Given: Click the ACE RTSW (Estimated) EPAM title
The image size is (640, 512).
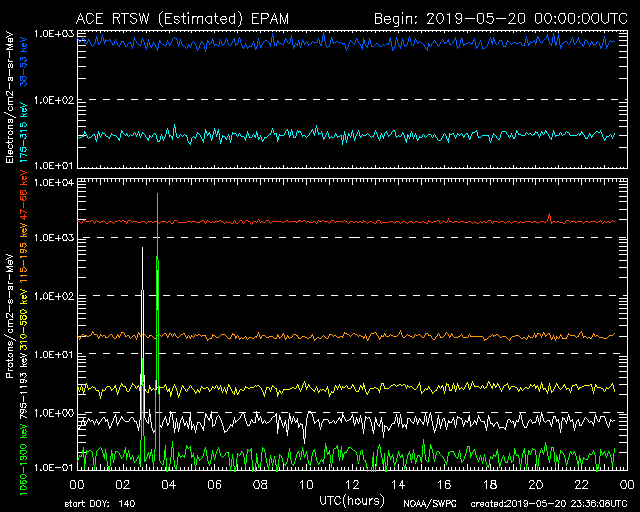Looking at the screenshot, I should [189, 19].
